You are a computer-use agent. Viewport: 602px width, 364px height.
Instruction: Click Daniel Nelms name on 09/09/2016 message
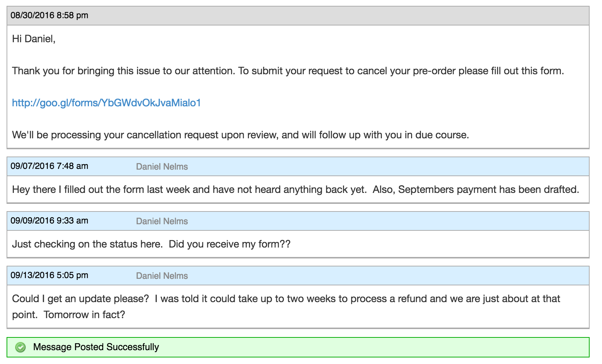point(162,221)
